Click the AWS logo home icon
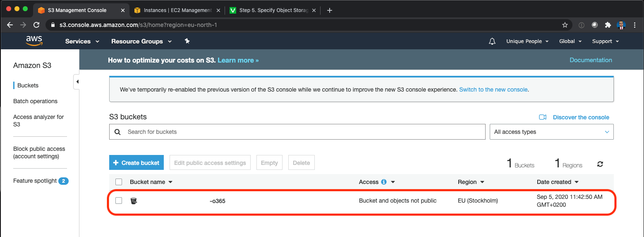 click(x=34, y=41)
